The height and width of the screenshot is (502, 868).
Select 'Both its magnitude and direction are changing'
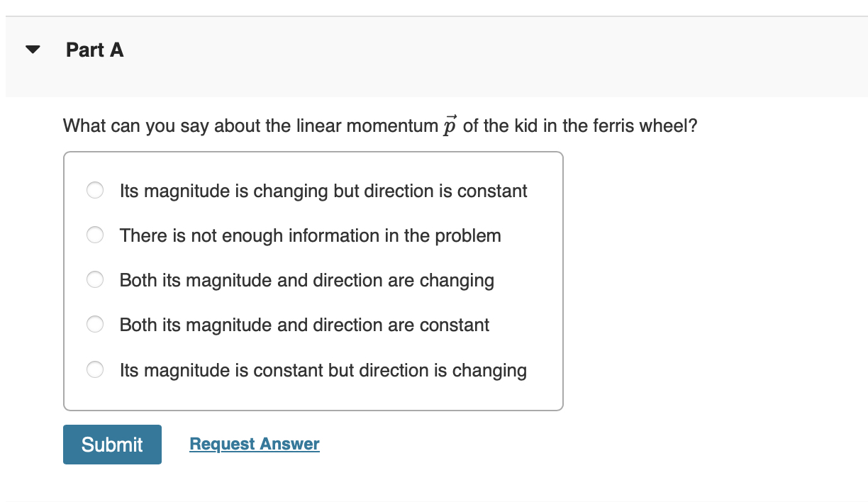(x=94, y=279)
